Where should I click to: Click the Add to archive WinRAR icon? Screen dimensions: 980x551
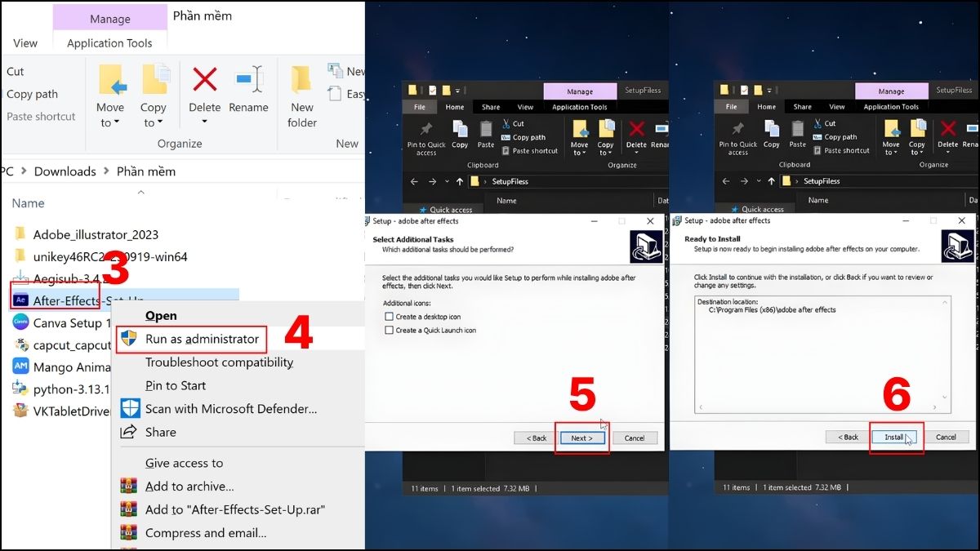coord(128,486)
